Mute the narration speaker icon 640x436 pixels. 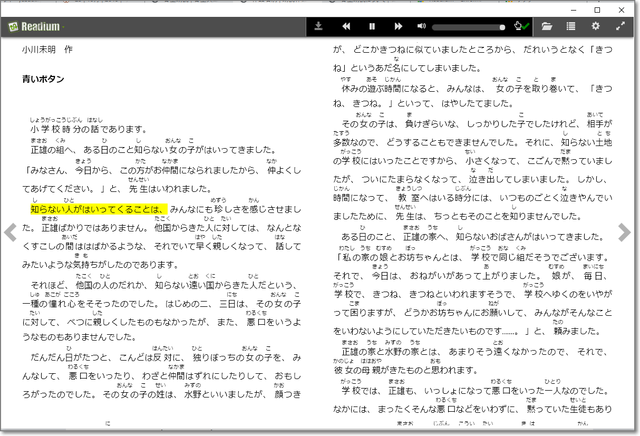point(422,26)
